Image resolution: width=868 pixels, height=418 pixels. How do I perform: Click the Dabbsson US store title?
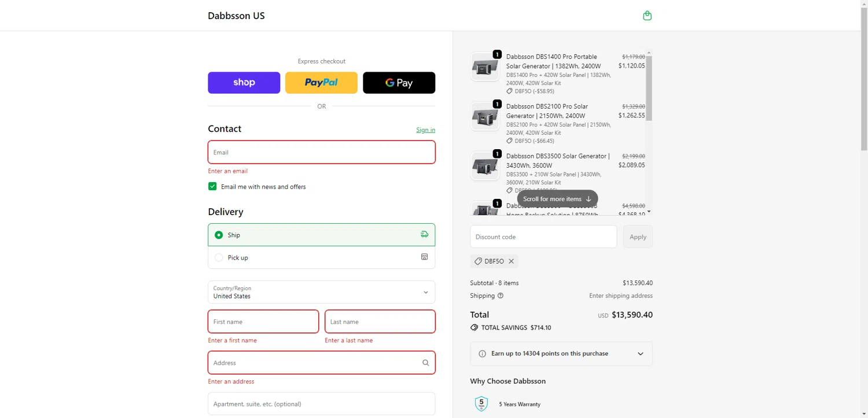tap(236, 16)
